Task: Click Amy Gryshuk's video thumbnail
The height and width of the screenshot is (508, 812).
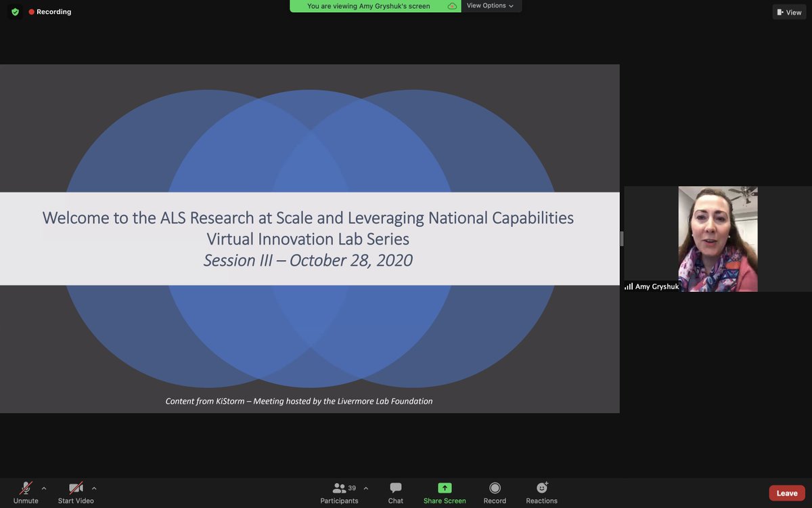Action: coord(718,239)
